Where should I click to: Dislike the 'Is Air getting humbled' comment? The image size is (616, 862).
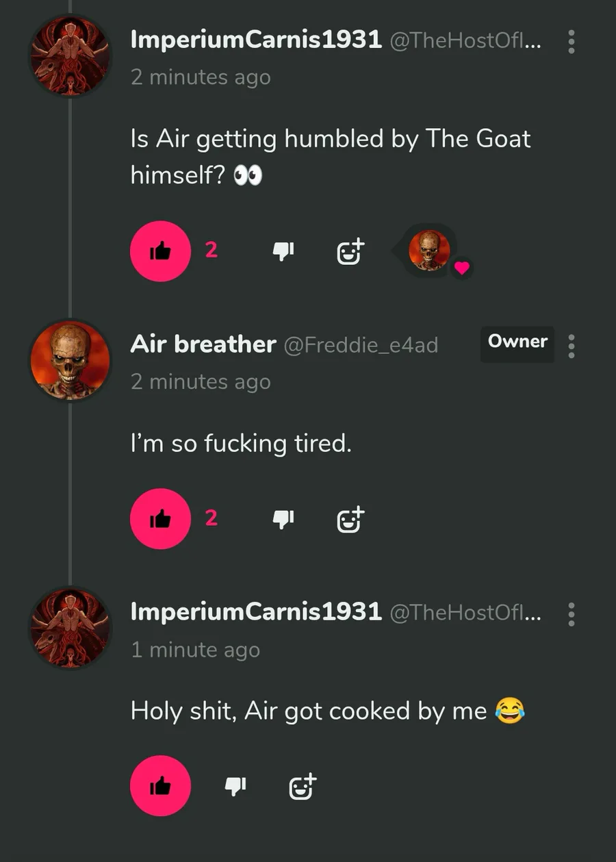(283, 251)
